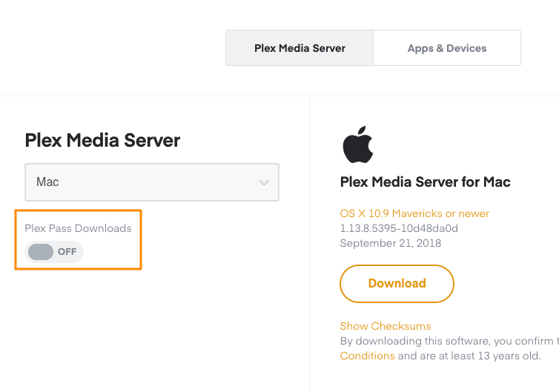Image resolution: width=559 pixels, height=392 pixels.
Task: Click the OFF label on the switch
Action: coord(67,252)
